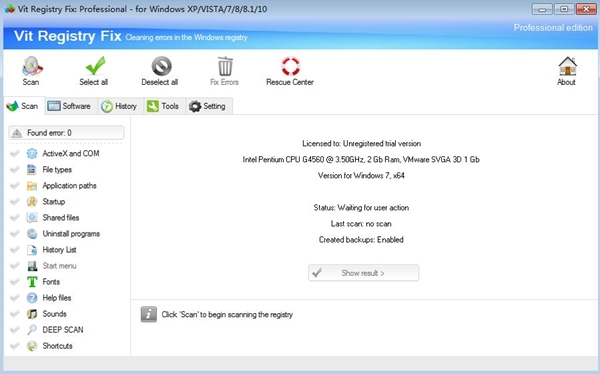
Task: Click the Scan toolbar icon
Action: (32, 66)
